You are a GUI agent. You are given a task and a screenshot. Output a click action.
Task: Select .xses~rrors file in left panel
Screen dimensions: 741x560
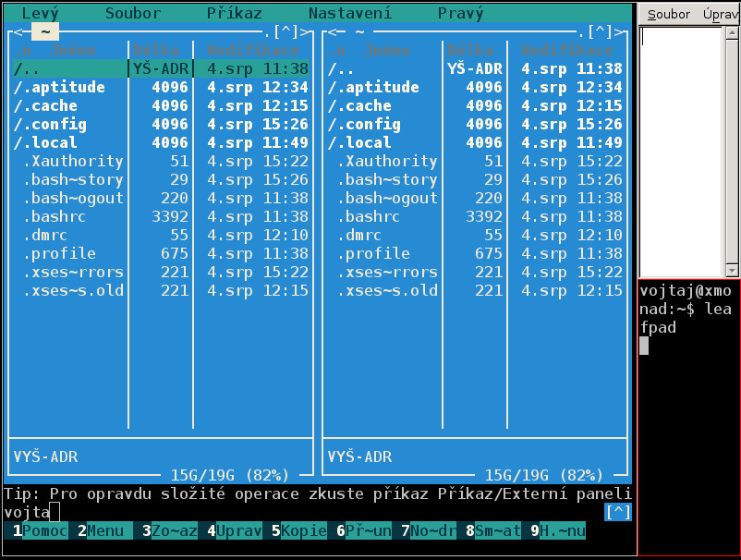tap(161, 273)
